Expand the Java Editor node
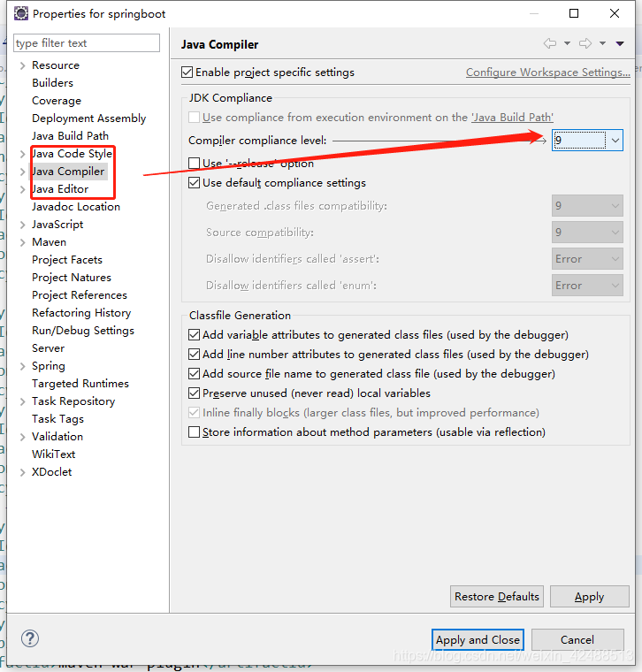This screenshot has width=642, height=672. click(23, 189)
